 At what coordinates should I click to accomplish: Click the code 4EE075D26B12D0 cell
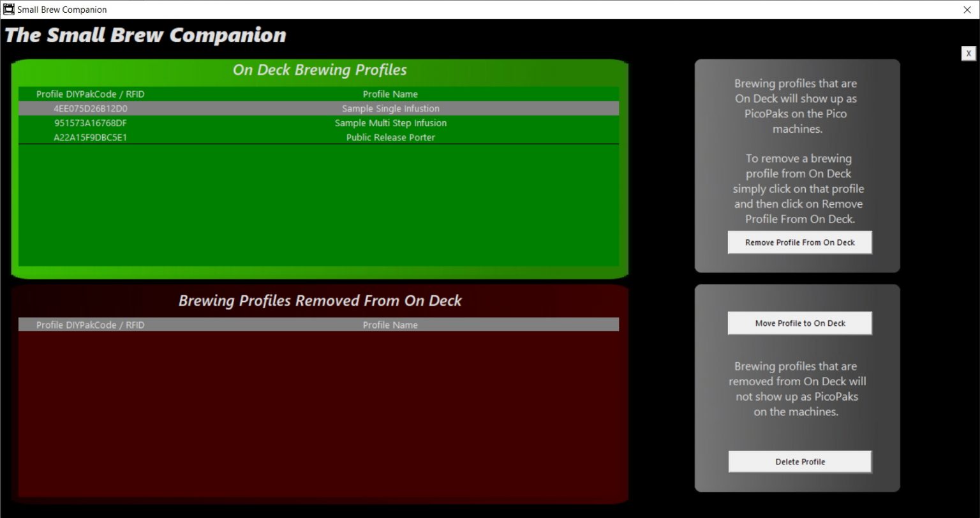[90, 108]
